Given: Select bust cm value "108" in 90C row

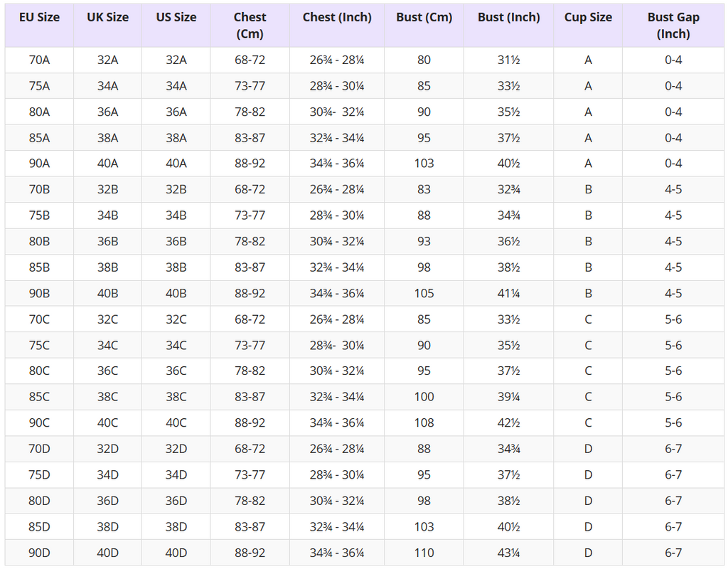Looking at the screenshot, I should [x=424, y=423].
